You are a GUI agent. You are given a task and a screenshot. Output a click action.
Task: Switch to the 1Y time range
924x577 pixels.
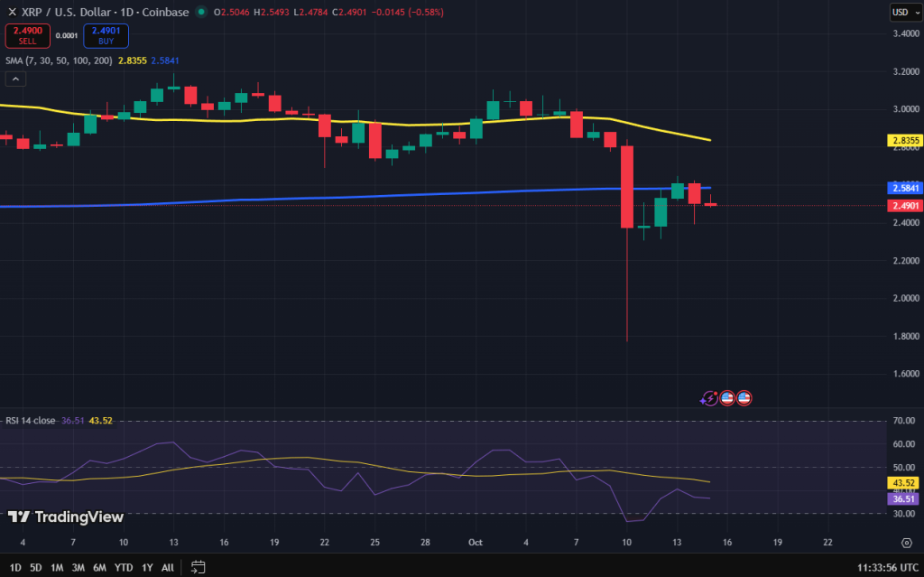(x=147, y=568)
